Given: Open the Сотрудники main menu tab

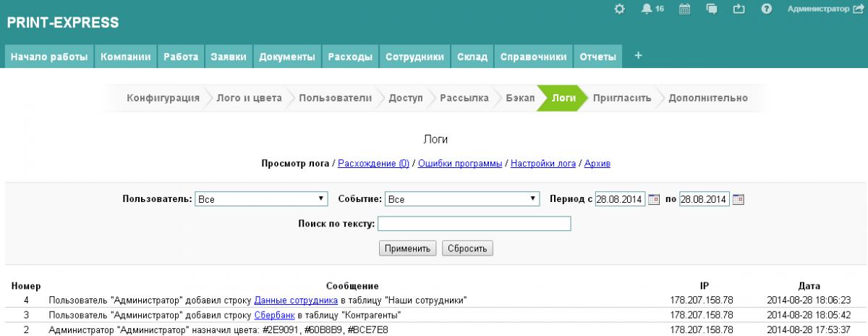Looking at the screenshot, I should click(414, 57).
